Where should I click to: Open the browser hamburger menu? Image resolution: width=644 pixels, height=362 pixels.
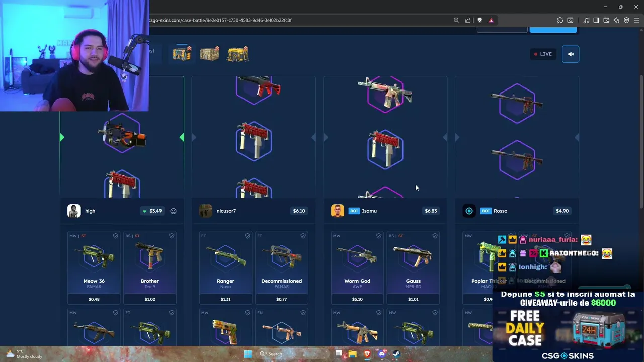tap(636, 20)
